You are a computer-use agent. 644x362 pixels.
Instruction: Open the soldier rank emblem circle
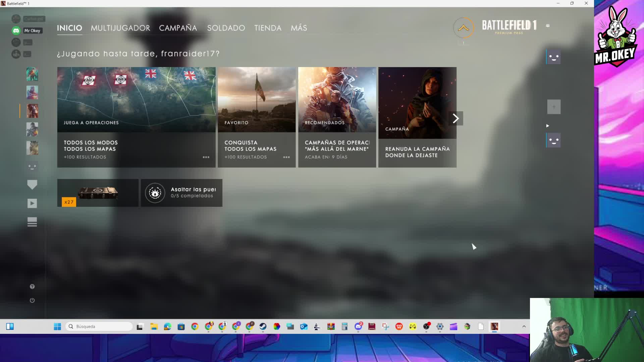point(464,28)
